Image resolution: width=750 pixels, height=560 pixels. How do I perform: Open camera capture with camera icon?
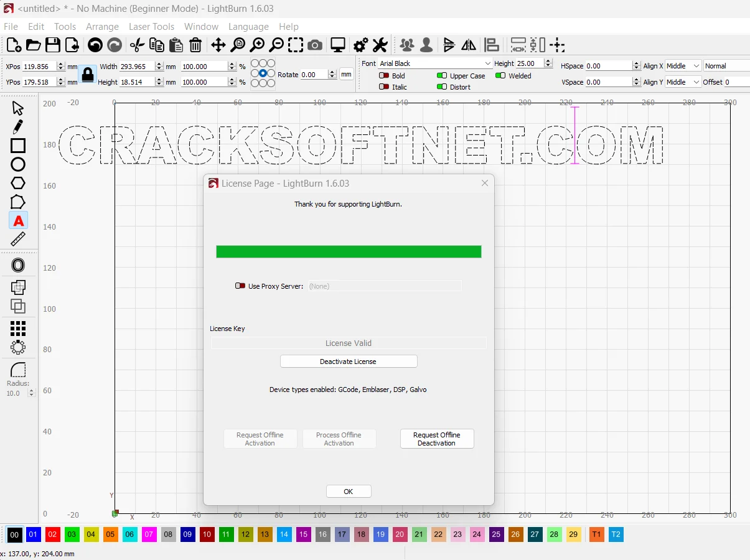point(315,45)
